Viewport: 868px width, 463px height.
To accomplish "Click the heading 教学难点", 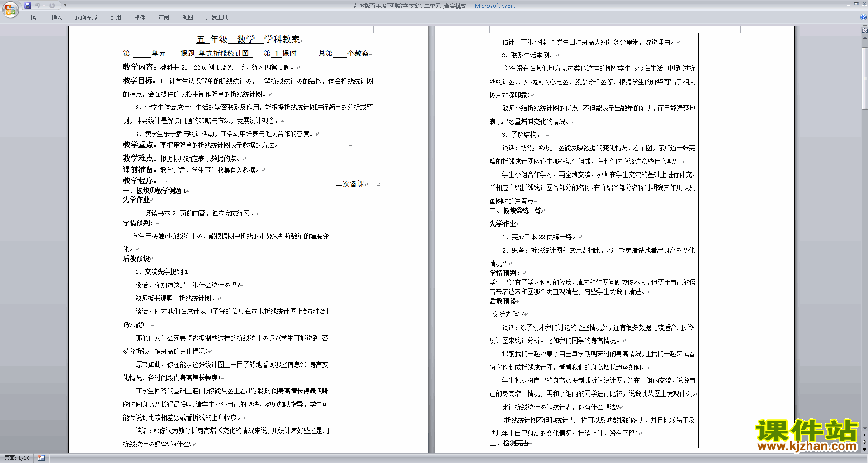I will click(x=140, y=158).
